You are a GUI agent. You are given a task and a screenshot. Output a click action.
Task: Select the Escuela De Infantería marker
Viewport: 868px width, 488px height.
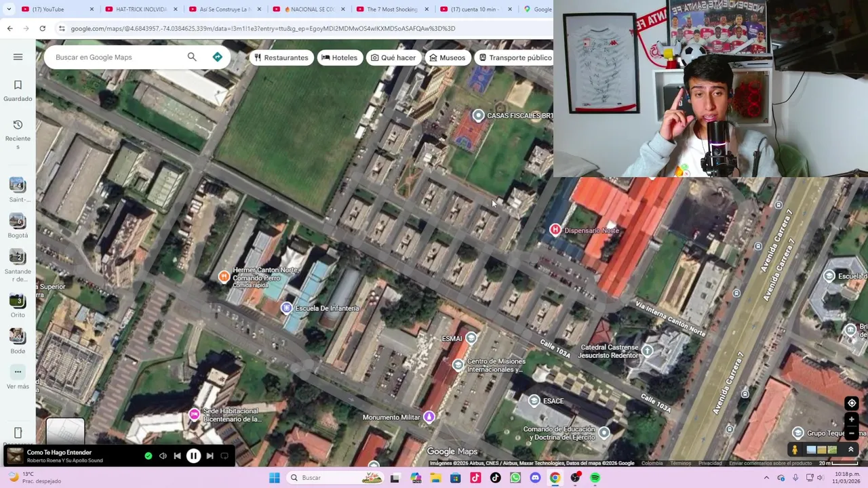click(287, 308)
